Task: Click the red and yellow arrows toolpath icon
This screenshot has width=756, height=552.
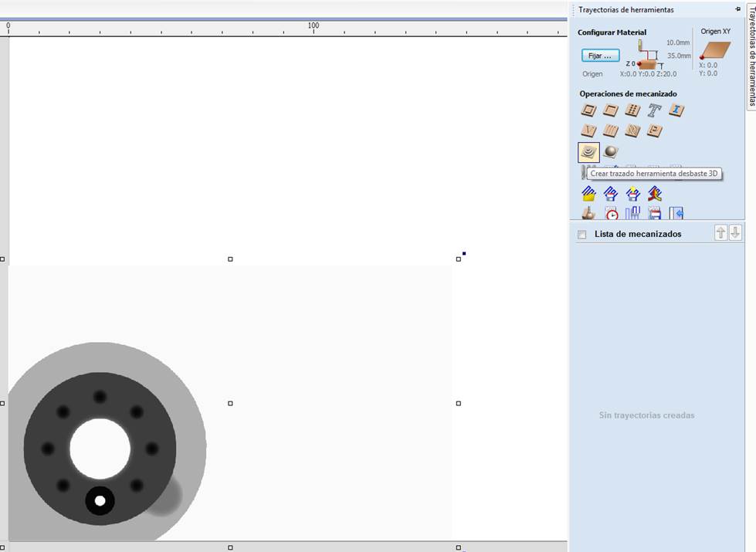Action: click(655, 194)
